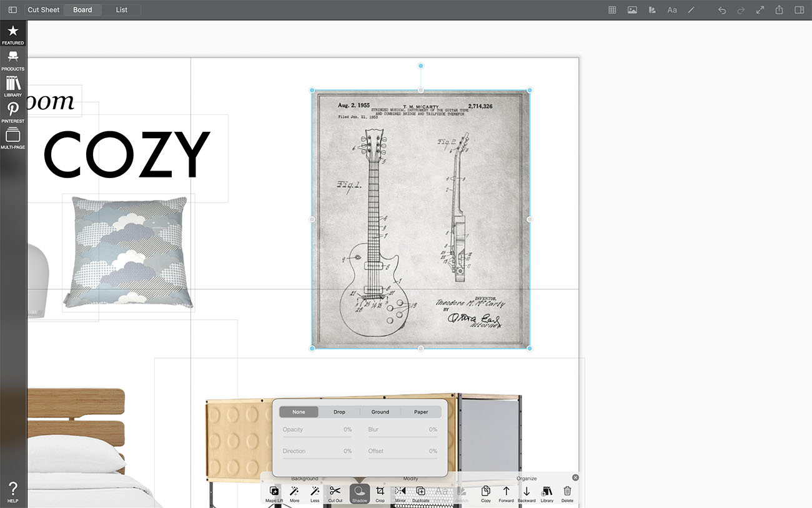The image size is (812, 508).
Task: Open the Help button in the sidebar
Action: coord(12,492)
